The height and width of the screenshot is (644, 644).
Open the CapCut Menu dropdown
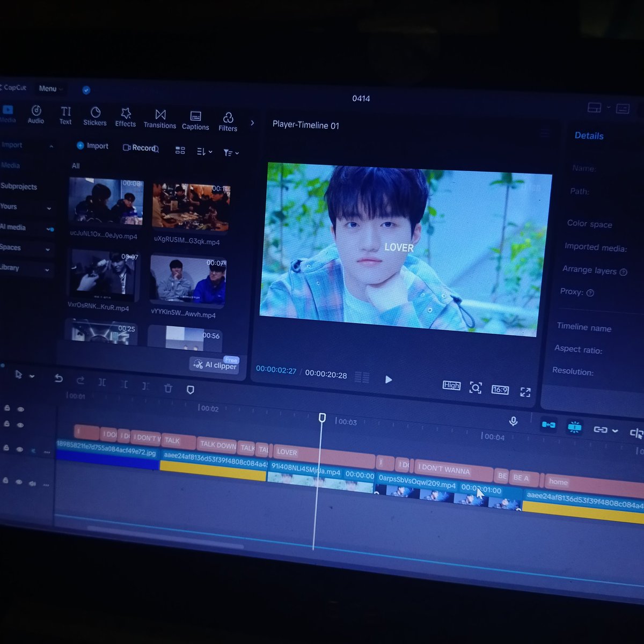pos(50,89)
